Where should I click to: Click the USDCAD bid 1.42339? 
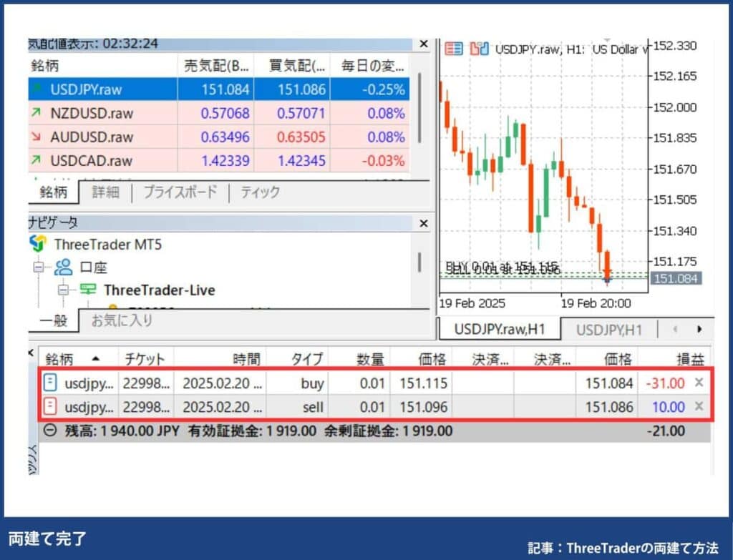(x=225, y=161)
